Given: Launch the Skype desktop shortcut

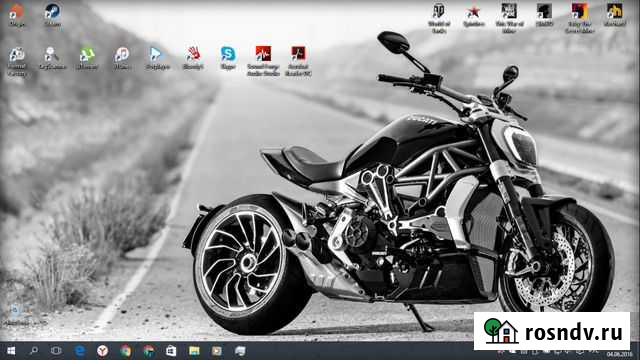Looking at the screenshot, I should tap(228, 58).
